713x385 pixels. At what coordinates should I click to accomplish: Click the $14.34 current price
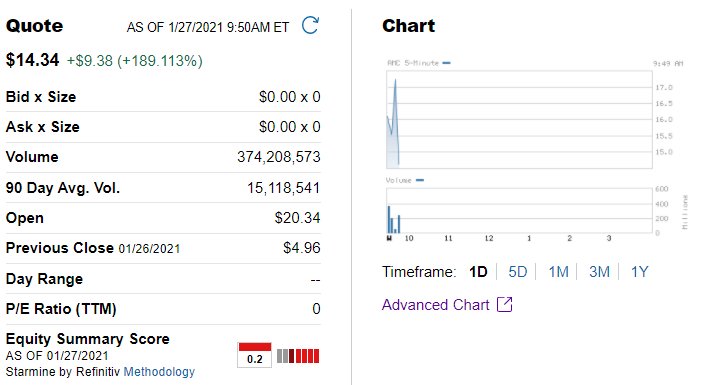coord(32,60)
